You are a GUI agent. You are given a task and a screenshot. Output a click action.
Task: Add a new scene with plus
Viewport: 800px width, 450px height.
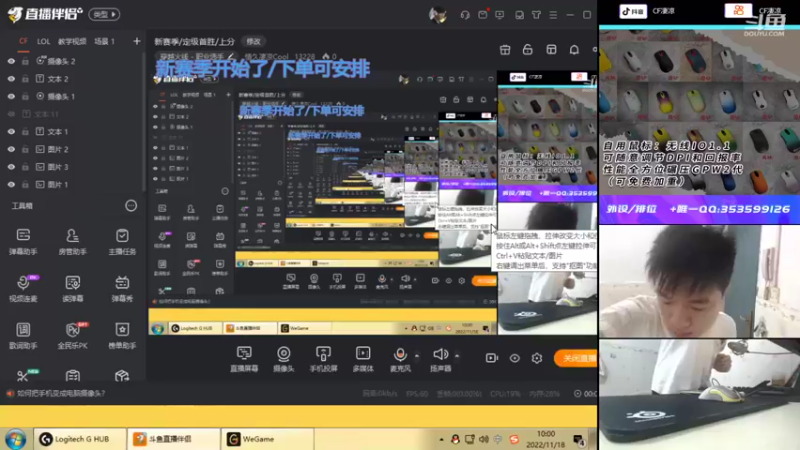[x=136, y=41]
